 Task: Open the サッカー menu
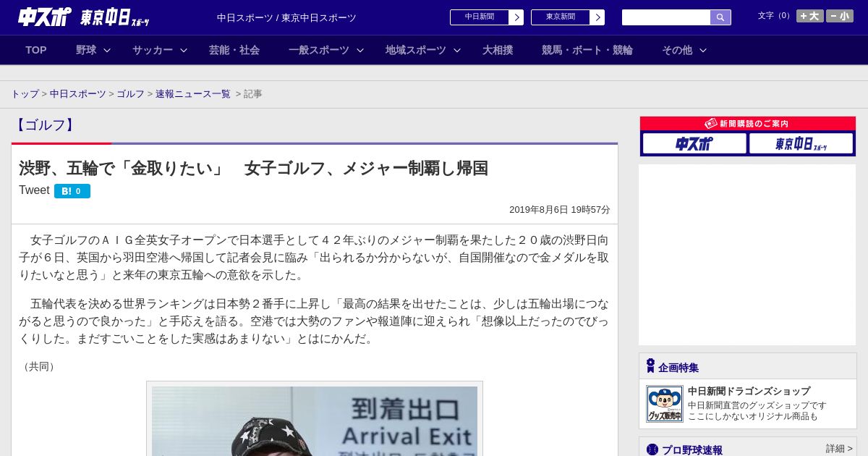click(x=153, y=50)
